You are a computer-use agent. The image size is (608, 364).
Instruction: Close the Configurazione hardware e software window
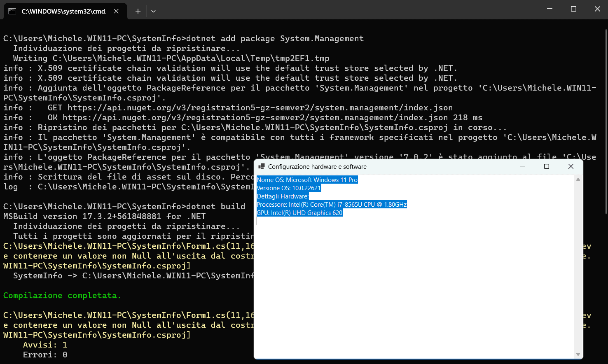tap(571, 166)
